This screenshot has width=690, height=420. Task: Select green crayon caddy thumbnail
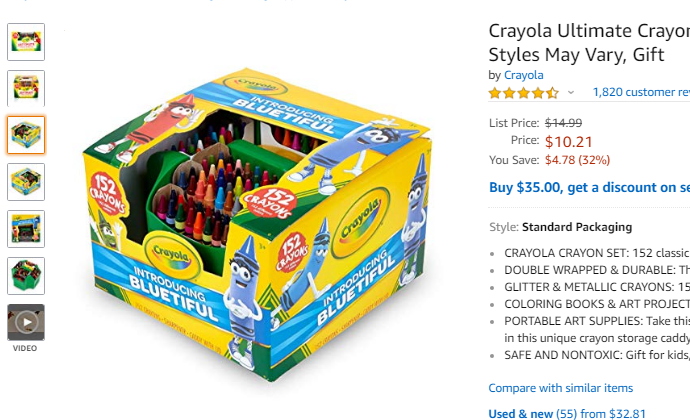click(x=26, y=276)
